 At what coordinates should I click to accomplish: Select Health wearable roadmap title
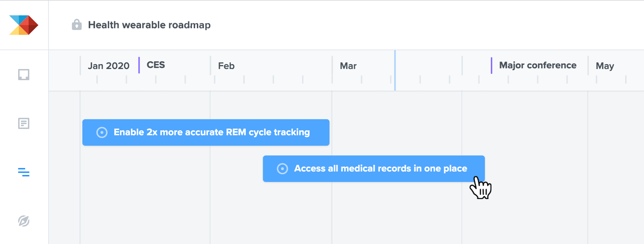149,25
